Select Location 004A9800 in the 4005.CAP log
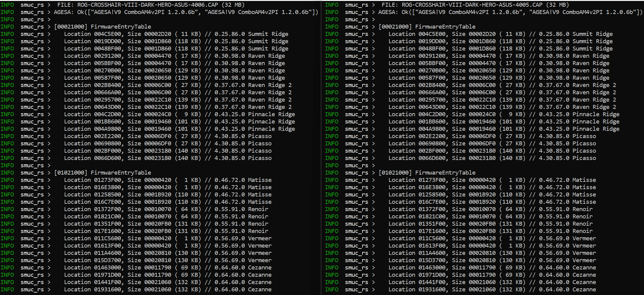Screen dimensions: 644x295 (417, 129)
